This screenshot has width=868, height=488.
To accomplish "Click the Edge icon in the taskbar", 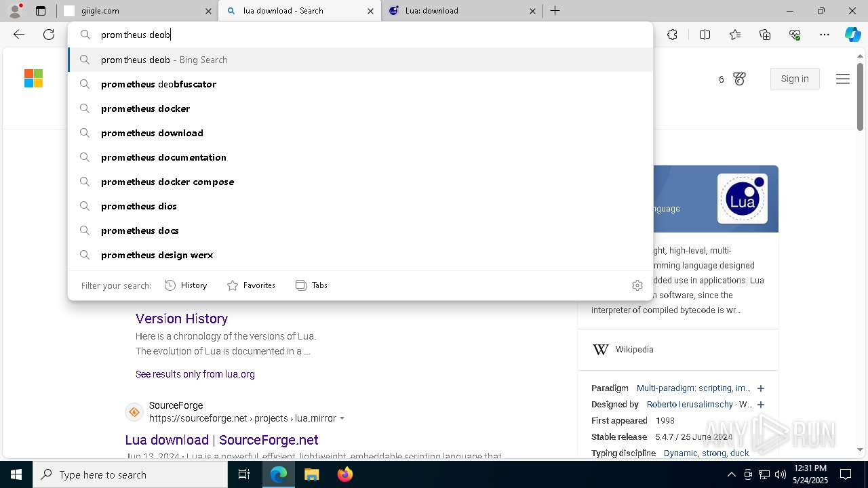I will (x=279, y=474).
